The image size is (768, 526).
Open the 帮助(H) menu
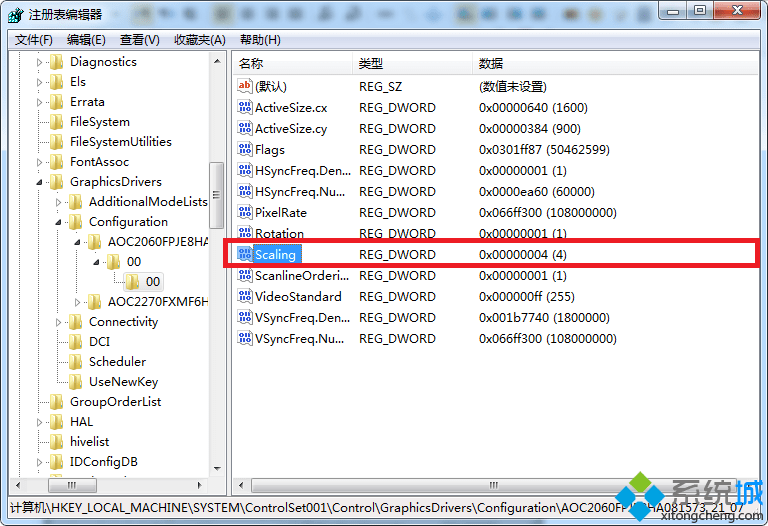(x=260, y=40)
